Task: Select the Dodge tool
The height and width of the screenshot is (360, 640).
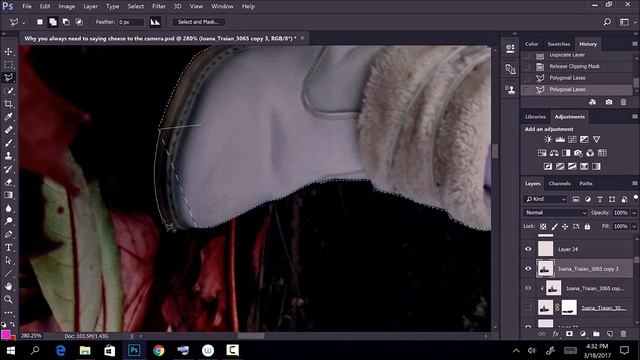Action: (x=8, y=221)
